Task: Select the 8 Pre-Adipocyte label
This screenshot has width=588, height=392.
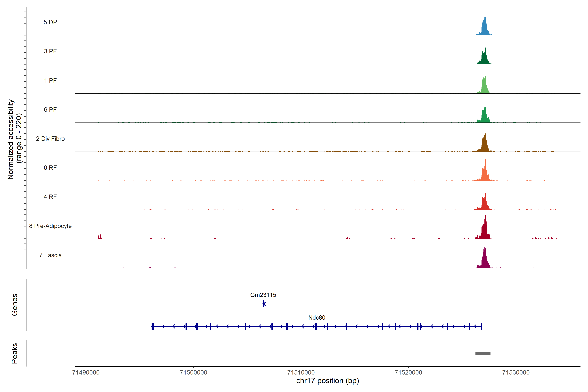Action: pyautogui.click(x=50, y=226)
